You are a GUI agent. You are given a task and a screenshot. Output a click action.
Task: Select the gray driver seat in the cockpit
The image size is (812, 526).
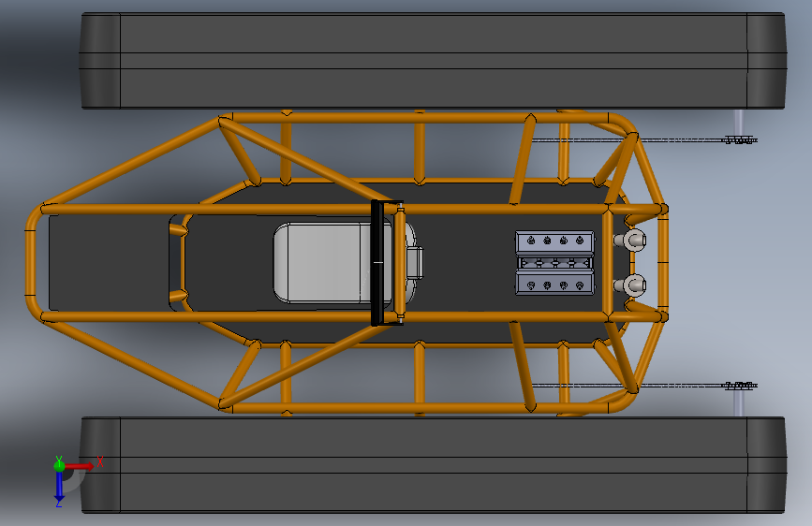click(325, 262)
